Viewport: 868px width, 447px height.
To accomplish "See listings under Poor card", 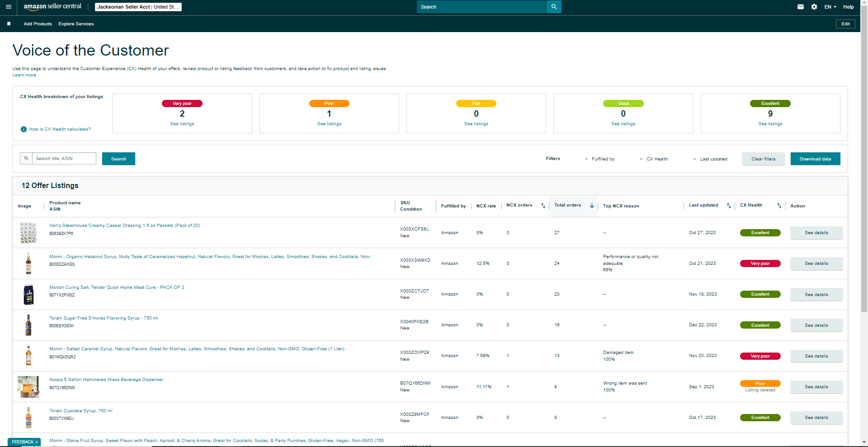I will click(329, 124).
